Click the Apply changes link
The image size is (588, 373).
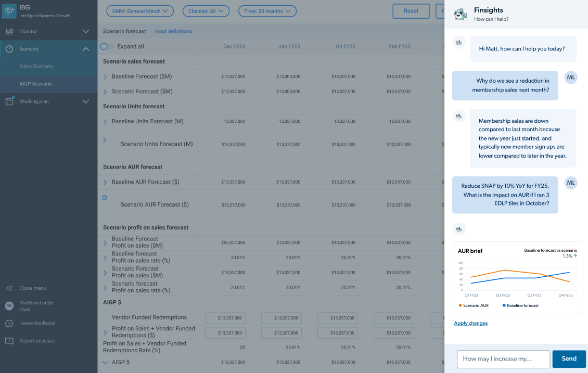click(470, 323)
